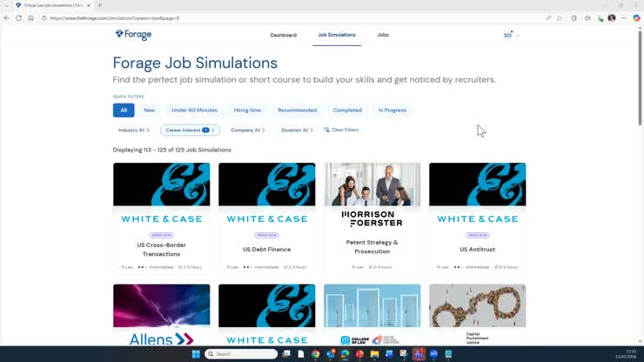This screenshot has width=644, height=362.
Task: Open the Dashboard nav item
Action: (284, 35)
